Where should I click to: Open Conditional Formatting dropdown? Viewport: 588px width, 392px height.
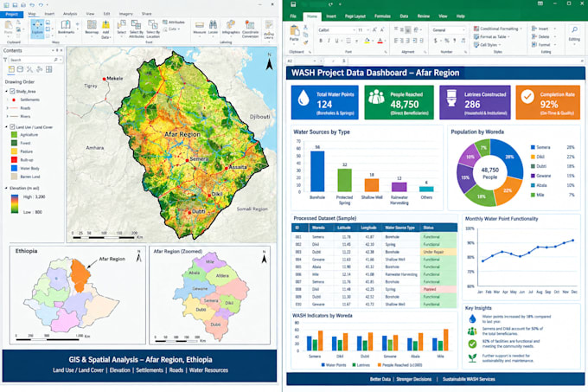tap(497, 29)
